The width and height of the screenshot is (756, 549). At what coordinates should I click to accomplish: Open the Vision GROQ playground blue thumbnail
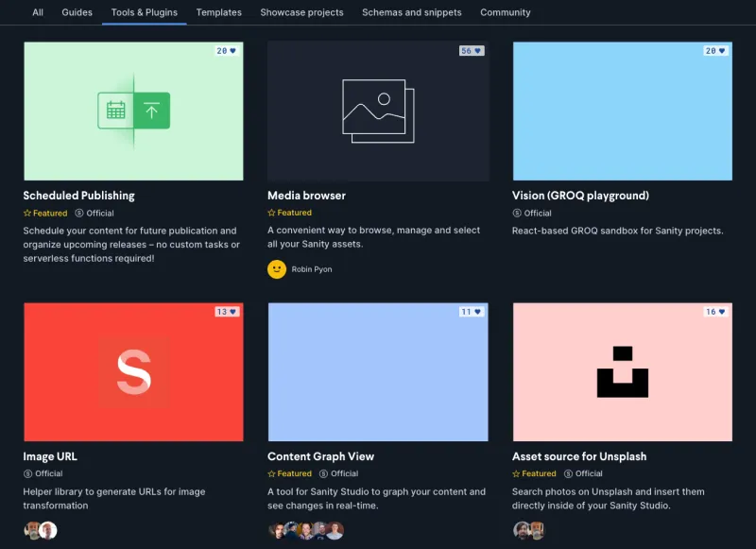(623, 111)
